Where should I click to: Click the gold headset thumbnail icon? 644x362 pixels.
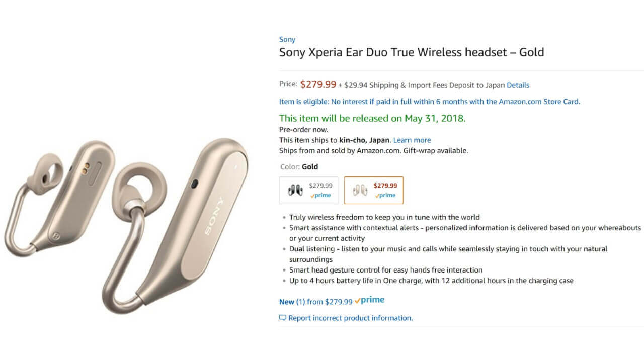click(x=360, y=190)
